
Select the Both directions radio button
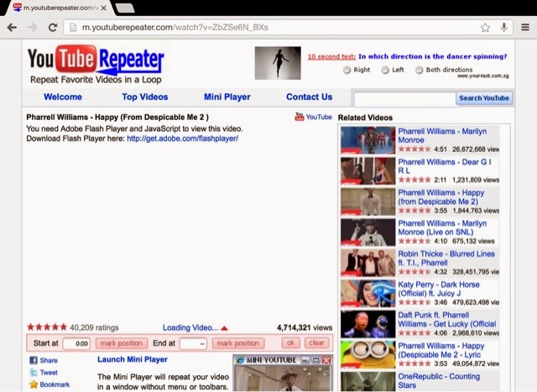420,70
